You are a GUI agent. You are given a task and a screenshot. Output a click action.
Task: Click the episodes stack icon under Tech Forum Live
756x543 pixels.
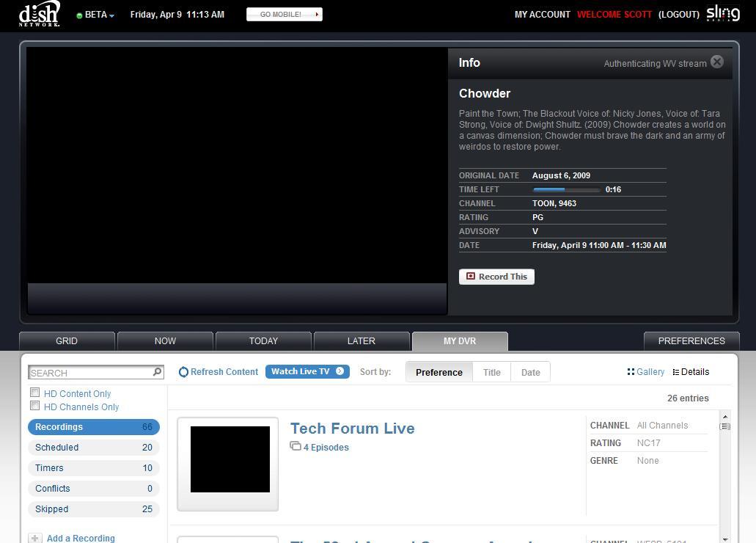click(x=295, y=446)
